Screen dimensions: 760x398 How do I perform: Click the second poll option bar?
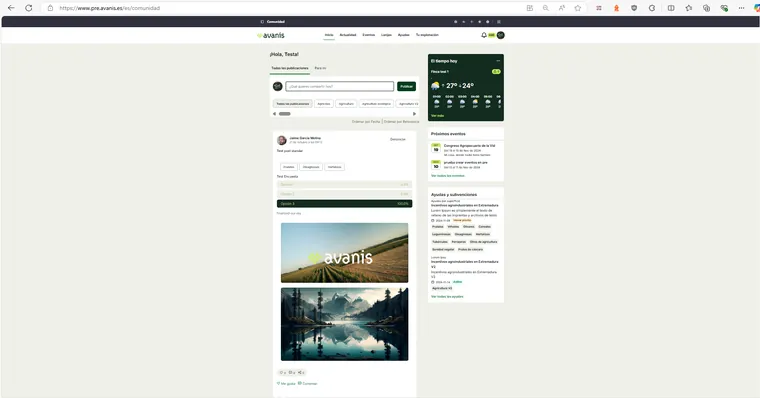pyautogui.click(x=344, y=194)
